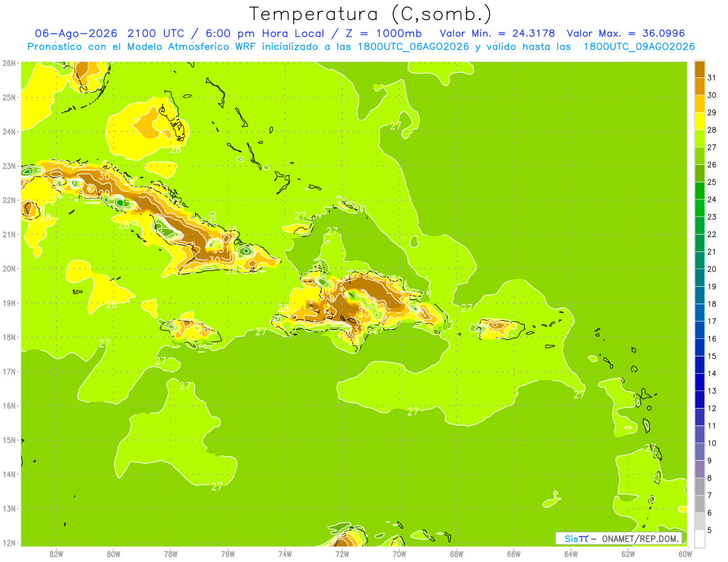This screenshot has width=728, height=562.
Task: Click the legend label '24'
Action: click(x=712, y=199)
